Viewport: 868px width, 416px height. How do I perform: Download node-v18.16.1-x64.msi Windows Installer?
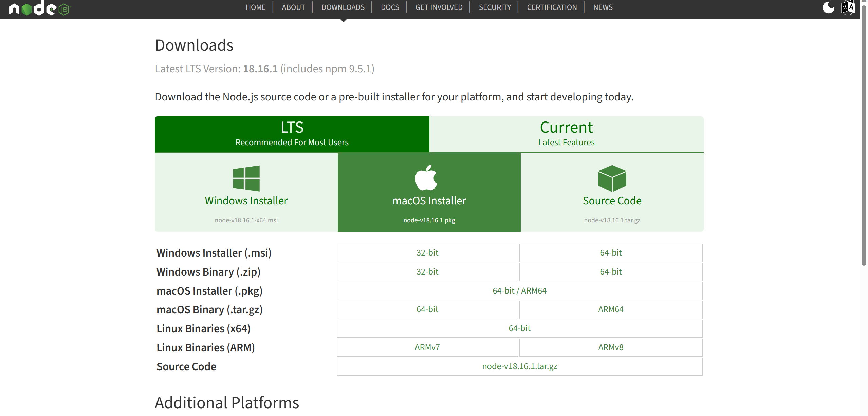pyautogui.click(x=246, y=192)
